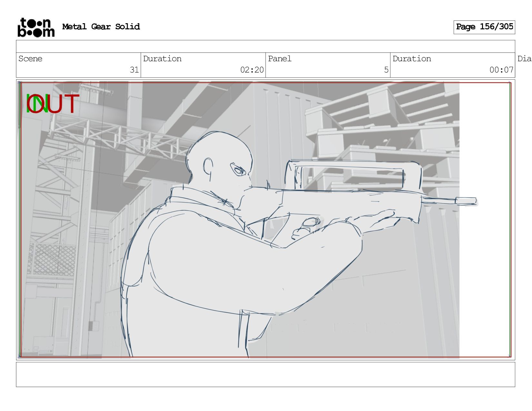The width and height of the screenshot is (532, 411).
Task: Select the panel number value '5'
Action: [x=386, y=70]
